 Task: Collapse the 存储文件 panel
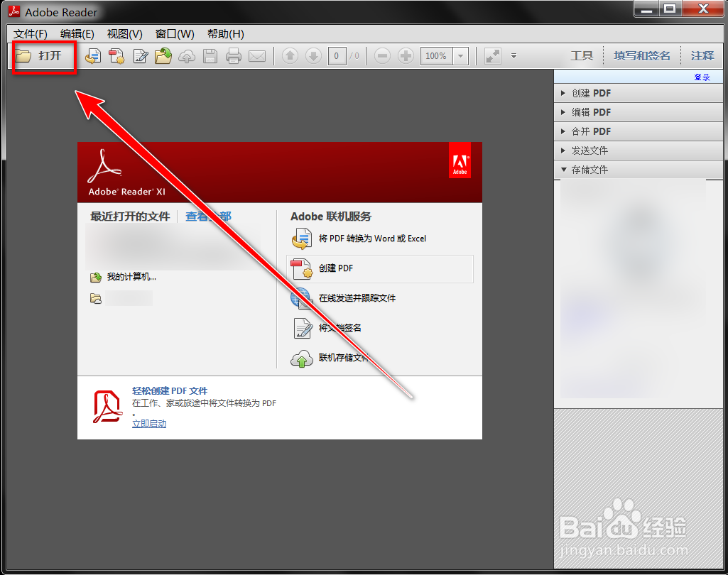[639, 170]
